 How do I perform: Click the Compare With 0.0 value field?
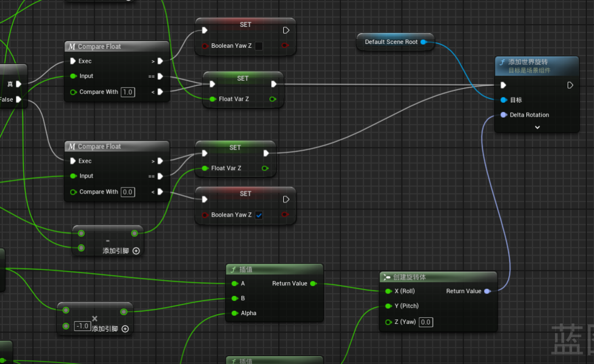point(128,192)
